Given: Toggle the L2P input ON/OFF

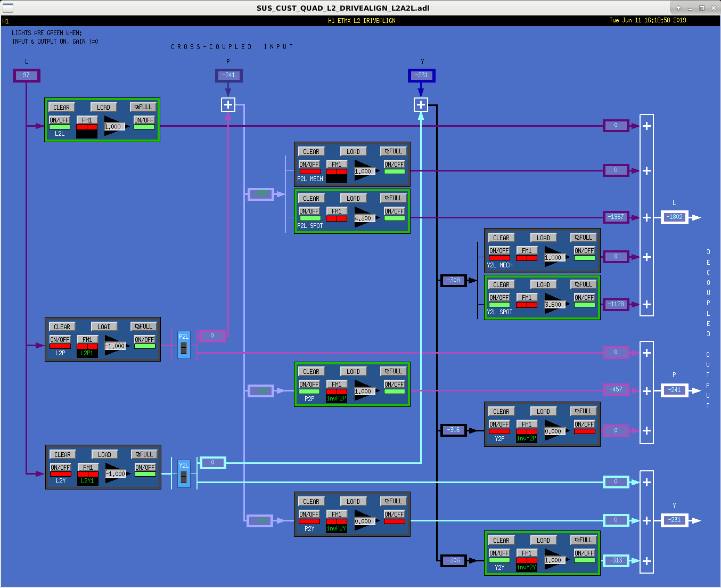Looking at the screenshot, I should (x=60, y=340).
